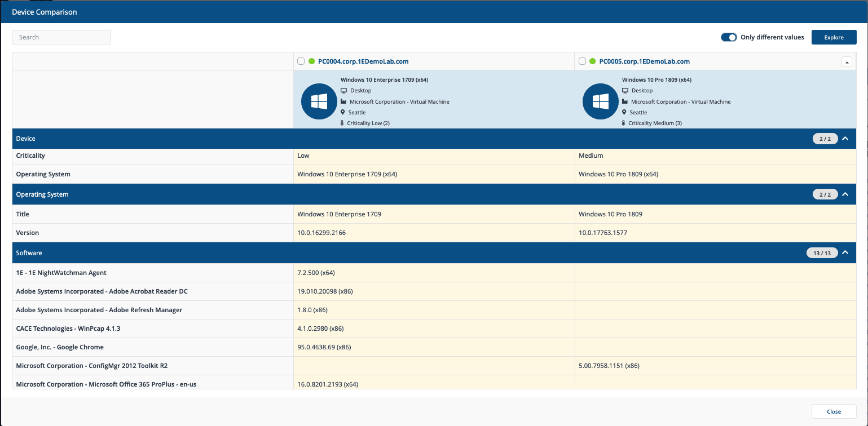Click the Criticality Low (2) summary text
This screenshot has height=426, width=868.
368,123
